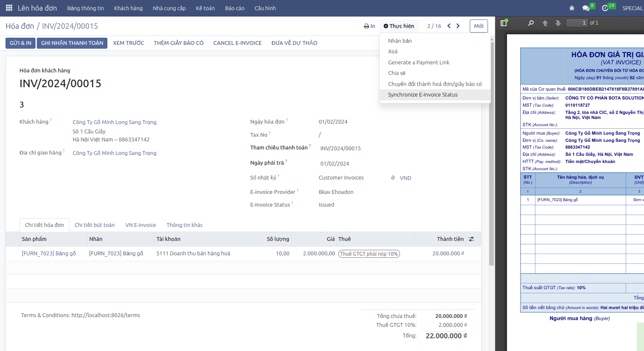Open column settings for invoice lines
644x351 pixels.
(471, 239)
